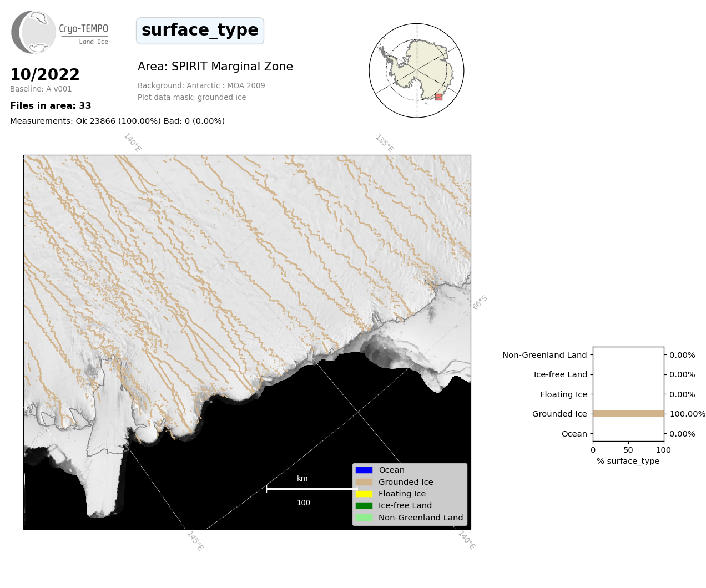This screenshot has height=588, width=706.
Task: Click the '100.00%' value beside chart
Action: click(688, 414)
